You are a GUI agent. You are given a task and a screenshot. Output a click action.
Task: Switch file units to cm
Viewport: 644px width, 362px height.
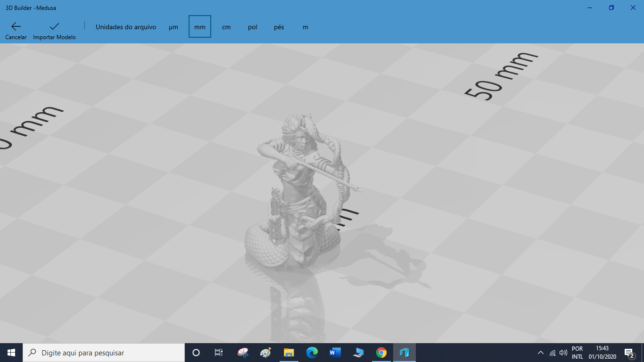226,27
